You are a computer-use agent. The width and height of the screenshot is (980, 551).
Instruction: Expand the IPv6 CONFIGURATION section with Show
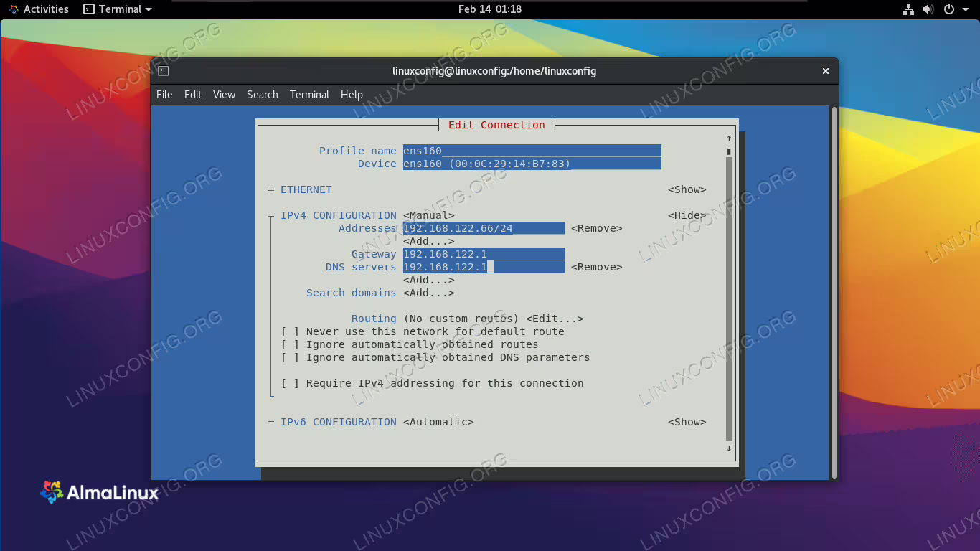point(687,422)
